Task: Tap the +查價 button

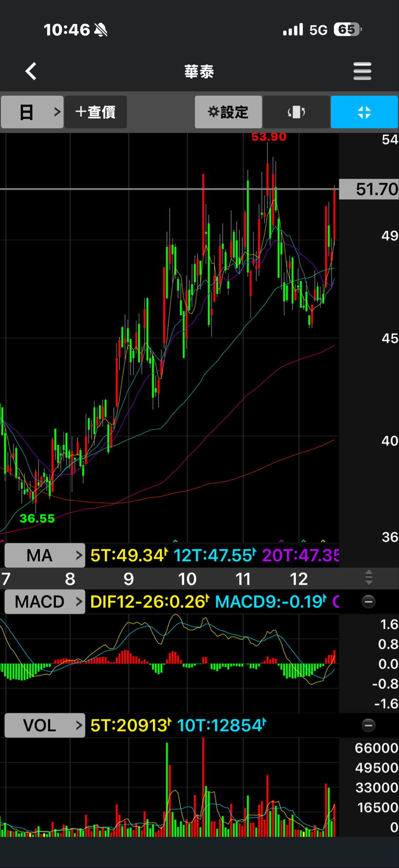Action: pos(95,112)
